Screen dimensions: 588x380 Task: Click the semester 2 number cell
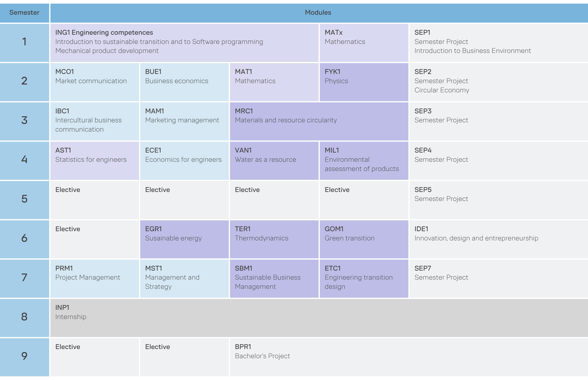click(24, 82)
